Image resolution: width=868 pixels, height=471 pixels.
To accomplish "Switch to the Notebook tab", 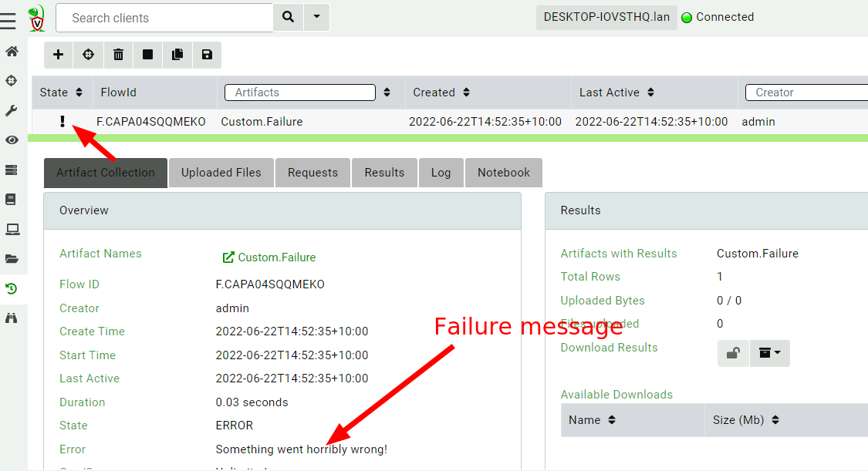I will point(503,172).
